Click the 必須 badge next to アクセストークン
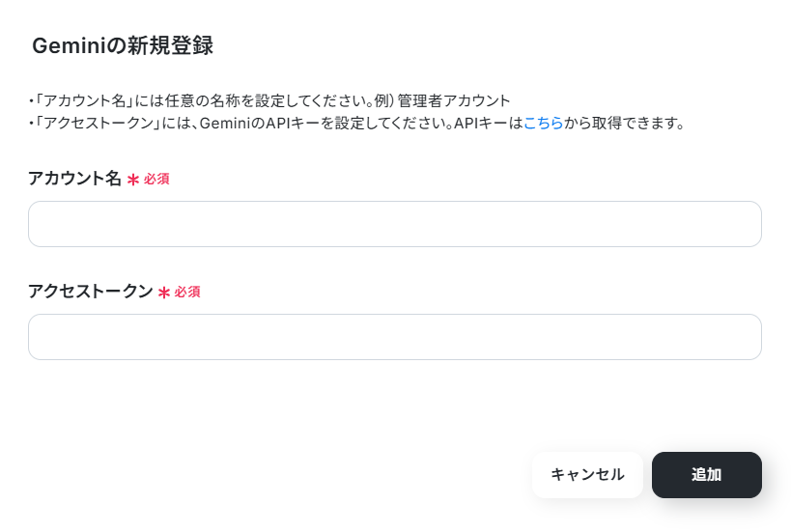791x532 pixels. (187, 292)
